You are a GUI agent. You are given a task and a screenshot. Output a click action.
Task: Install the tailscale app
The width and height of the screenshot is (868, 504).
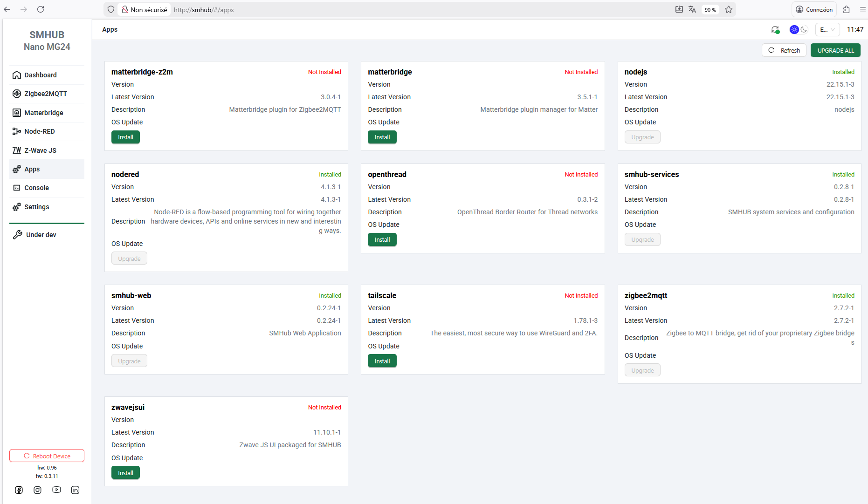tap(382, 361)
